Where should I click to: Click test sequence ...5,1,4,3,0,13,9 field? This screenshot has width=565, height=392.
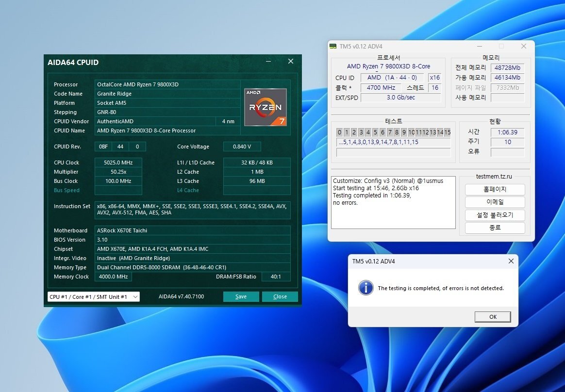[393, 142]
